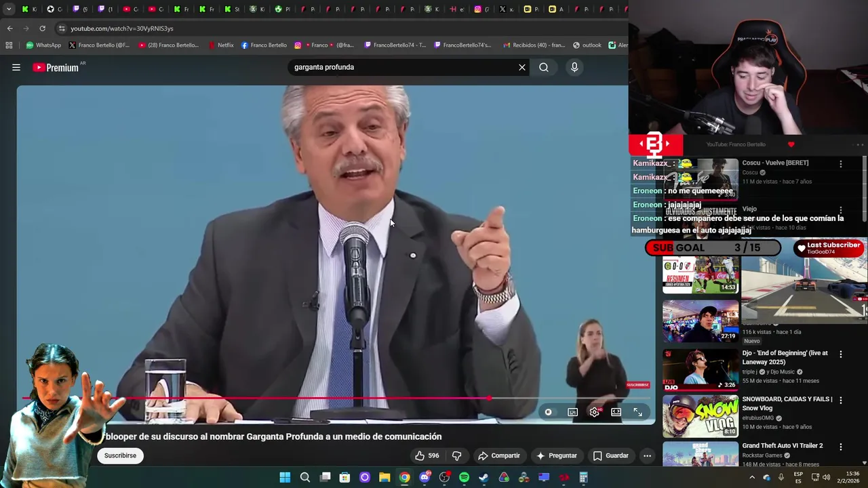
Task: Go back in browser history
Action: [x=9, y=28]
